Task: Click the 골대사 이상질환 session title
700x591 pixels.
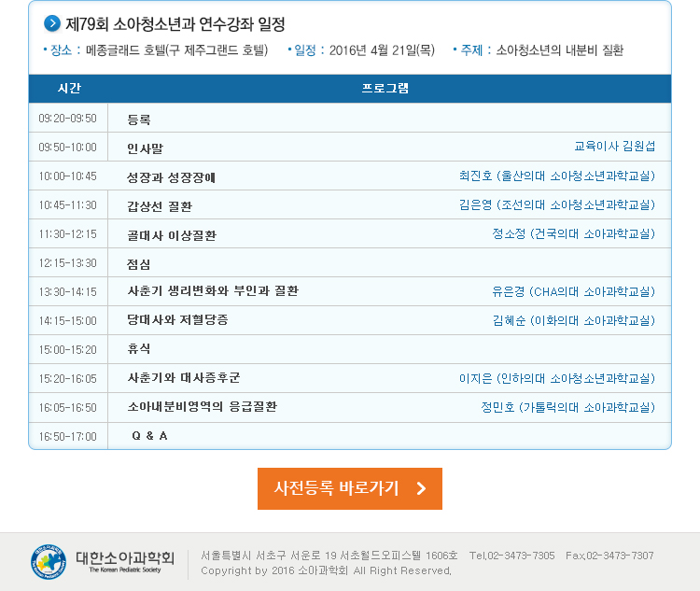Action: 172,234
